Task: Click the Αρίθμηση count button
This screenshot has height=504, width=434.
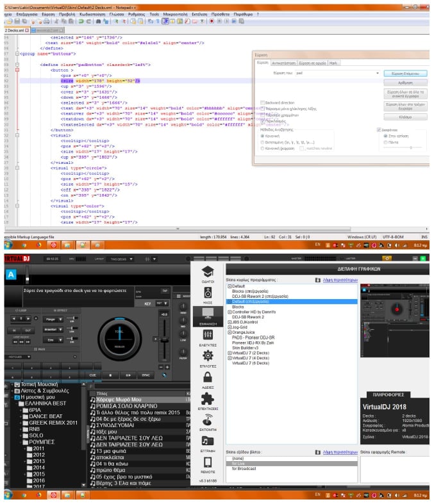Action: coord(405,83)
